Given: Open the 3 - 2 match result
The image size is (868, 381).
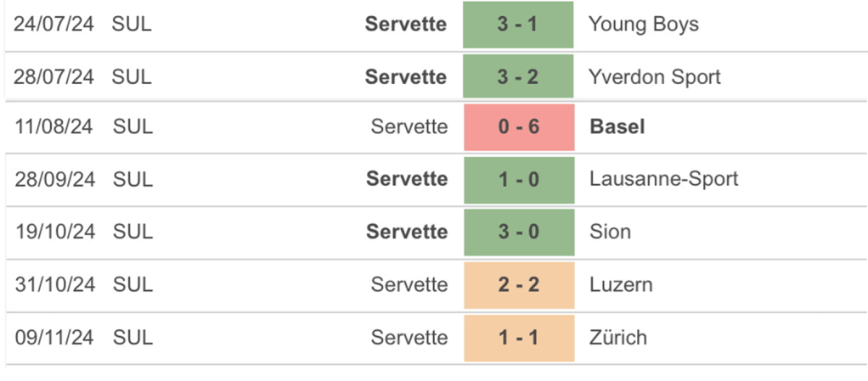Looking at the screenshot, I should point(518,77).
